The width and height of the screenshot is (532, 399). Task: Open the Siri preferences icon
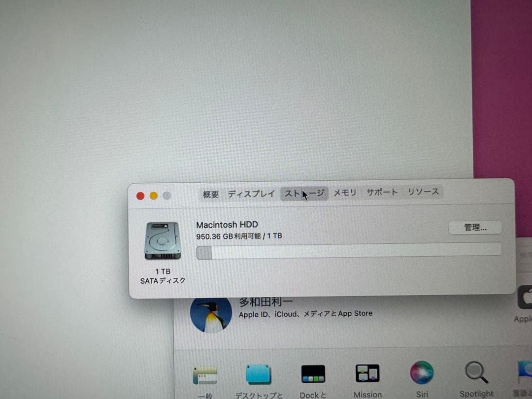(421, 375)
